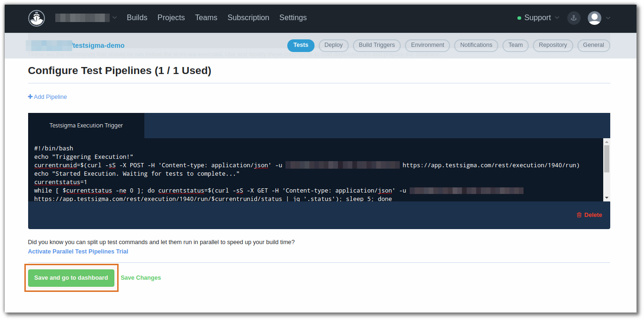Open the user avatar icon
The height and width of the screenshot is (320, 644).
click(594, 18)
